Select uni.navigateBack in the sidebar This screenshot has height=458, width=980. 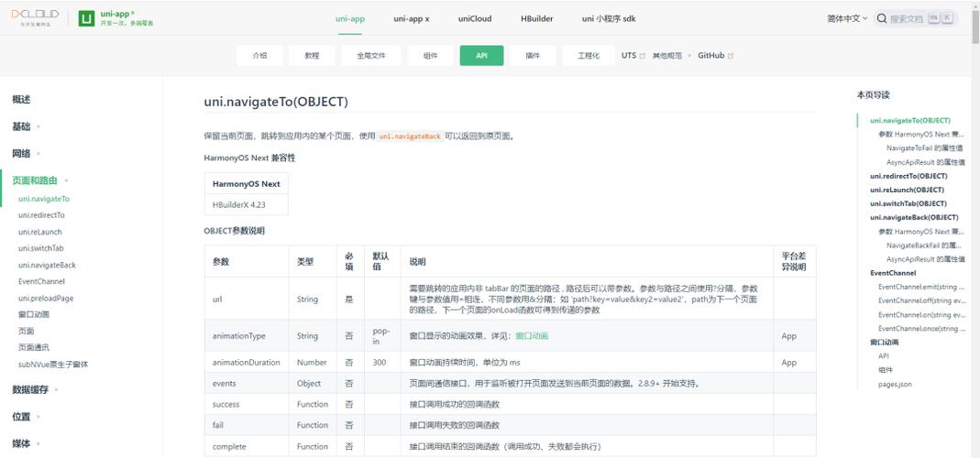click(47, 265)
